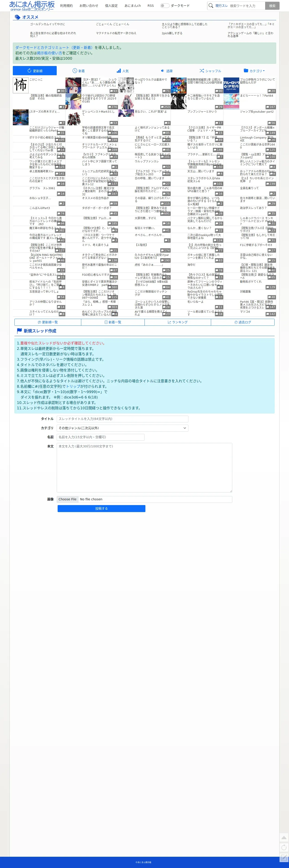Open thread ミドリ、考え直そうよ

pos(95,245)
